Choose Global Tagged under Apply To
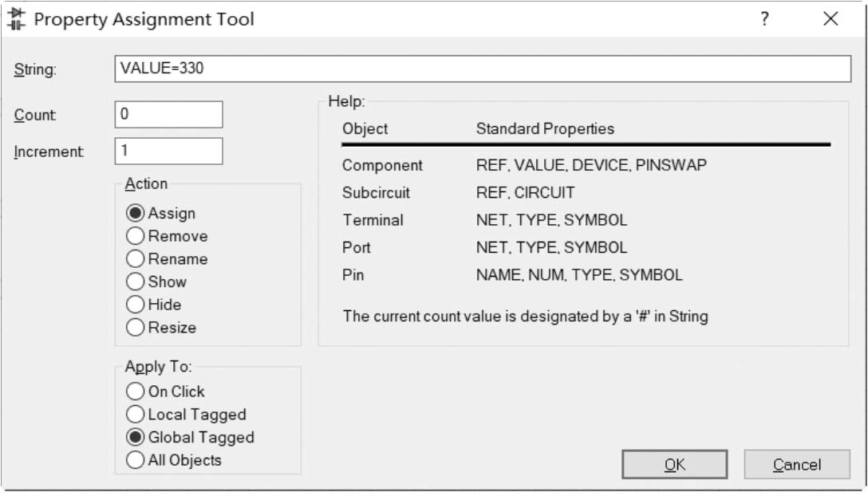 [136, 438]
